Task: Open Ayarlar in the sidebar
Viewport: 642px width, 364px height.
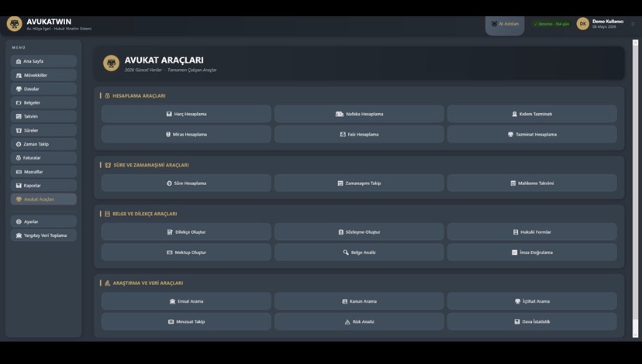Action: pyautogui.click(x=43, y=221)
